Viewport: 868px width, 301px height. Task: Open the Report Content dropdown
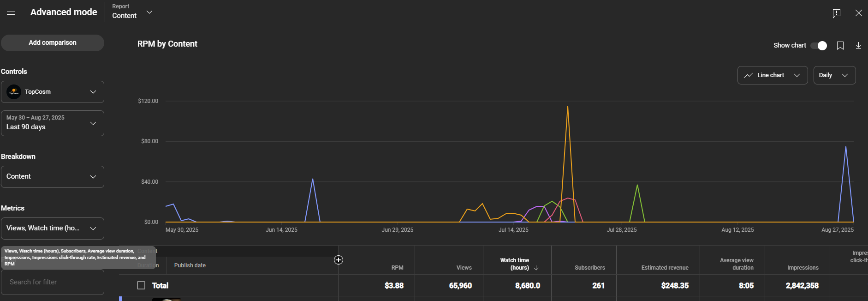point(132,12)
